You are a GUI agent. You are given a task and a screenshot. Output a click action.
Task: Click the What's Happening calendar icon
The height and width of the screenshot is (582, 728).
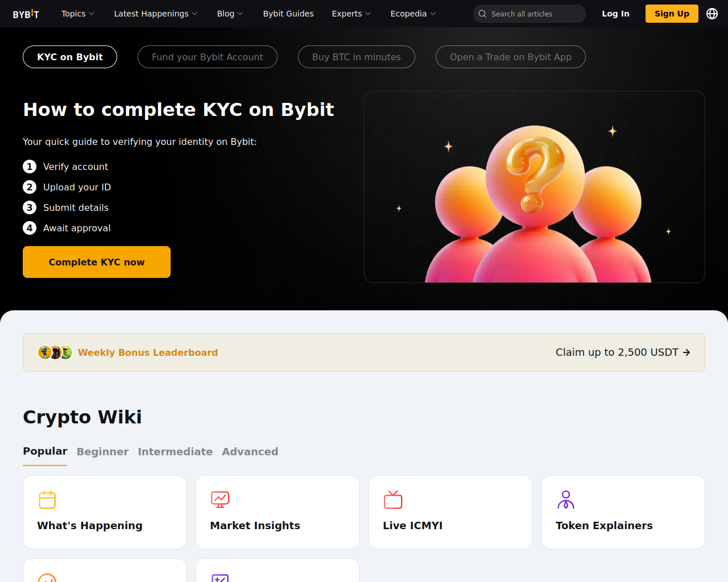[47, 500]
